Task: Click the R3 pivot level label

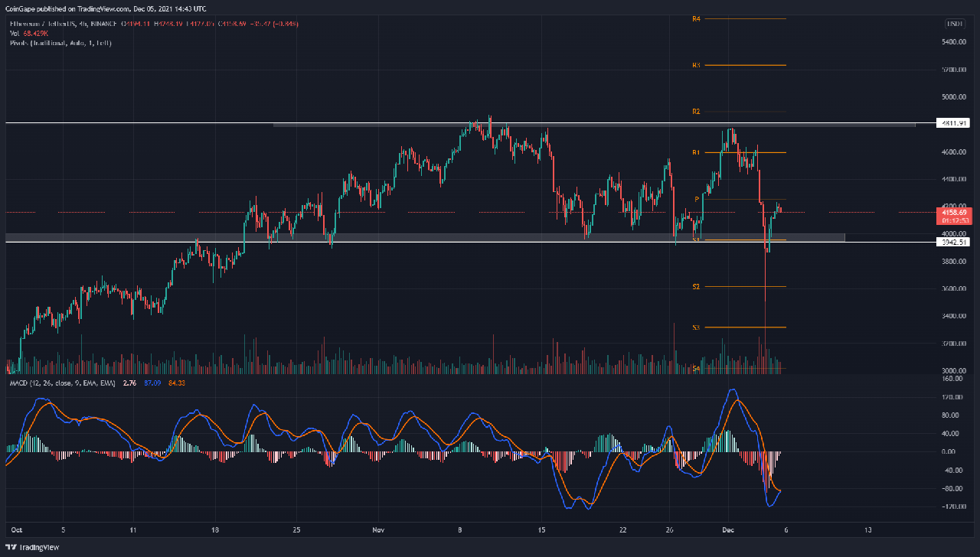Action: pos(696,66)
